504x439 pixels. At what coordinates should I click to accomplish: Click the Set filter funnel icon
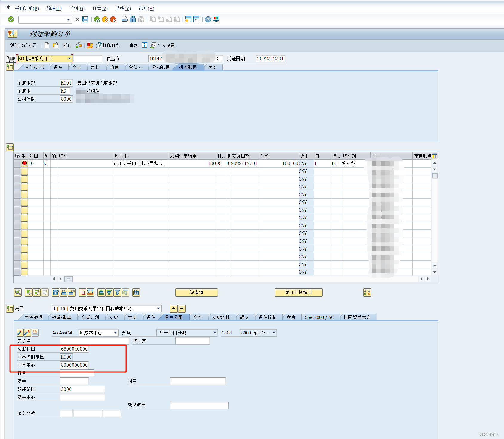point(117,292)
